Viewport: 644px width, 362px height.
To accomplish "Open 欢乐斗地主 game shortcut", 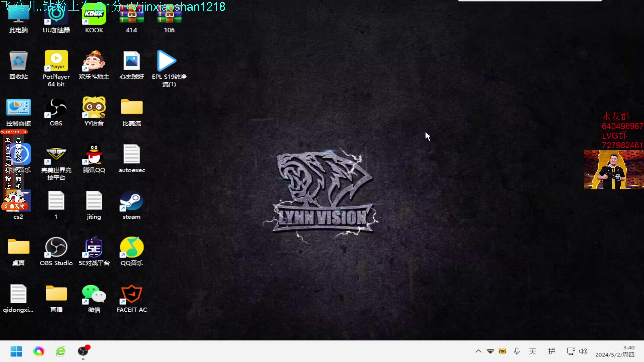I will coord(94,65).
